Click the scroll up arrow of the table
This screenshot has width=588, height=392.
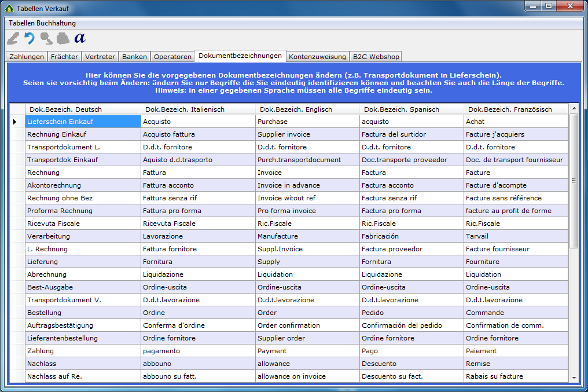(x=574, y=109)
